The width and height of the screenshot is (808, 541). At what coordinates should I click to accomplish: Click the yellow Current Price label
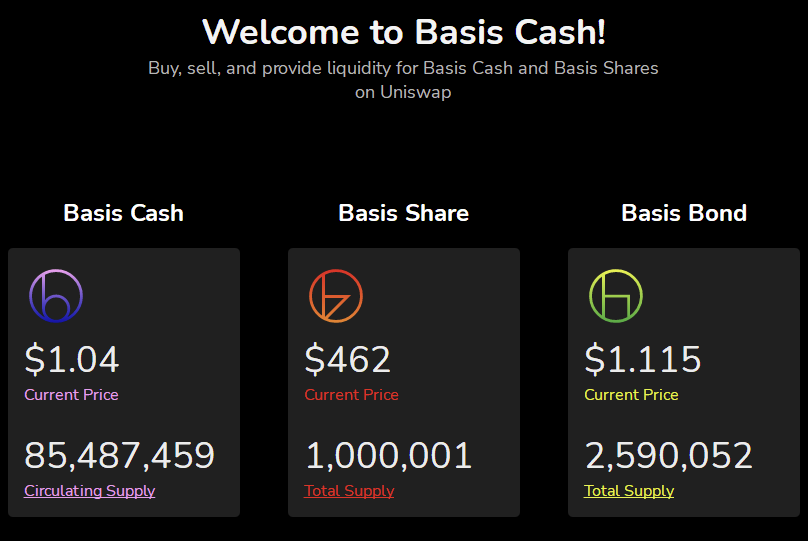point(631,395)
